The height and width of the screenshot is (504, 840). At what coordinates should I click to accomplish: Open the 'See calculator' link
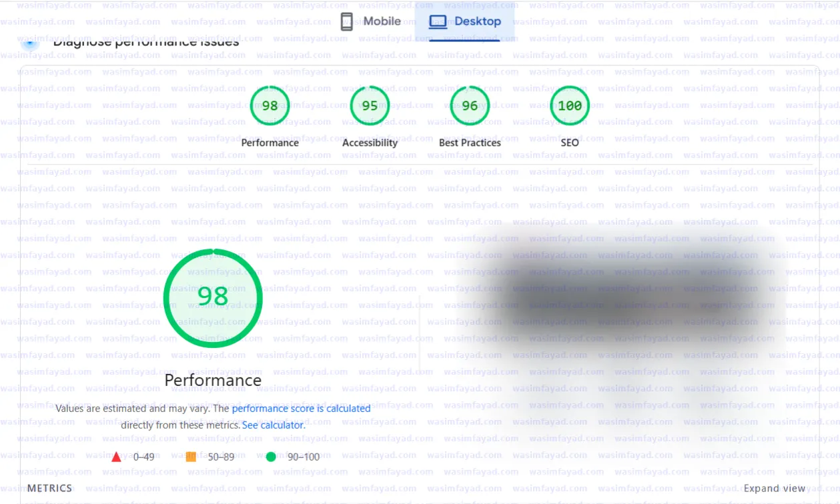pos(273,425)
